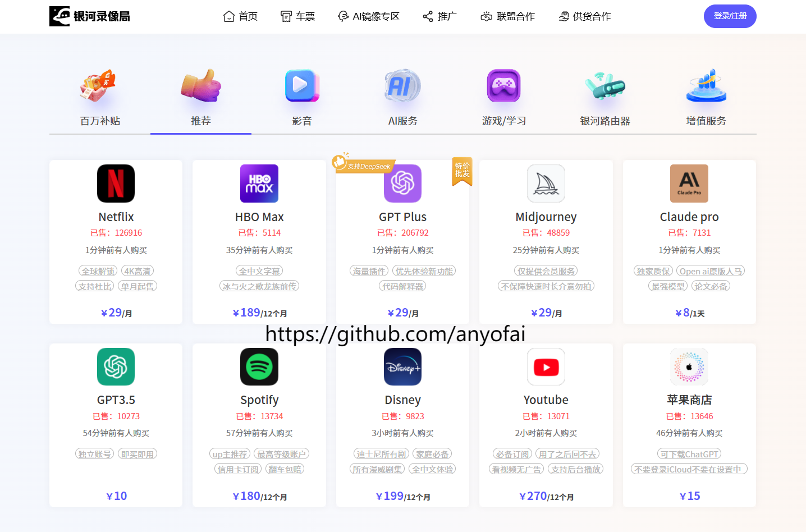Open the 苹果商店 Apple icon
The width and height of the screenshot is (806, 532).
point(689,366)
